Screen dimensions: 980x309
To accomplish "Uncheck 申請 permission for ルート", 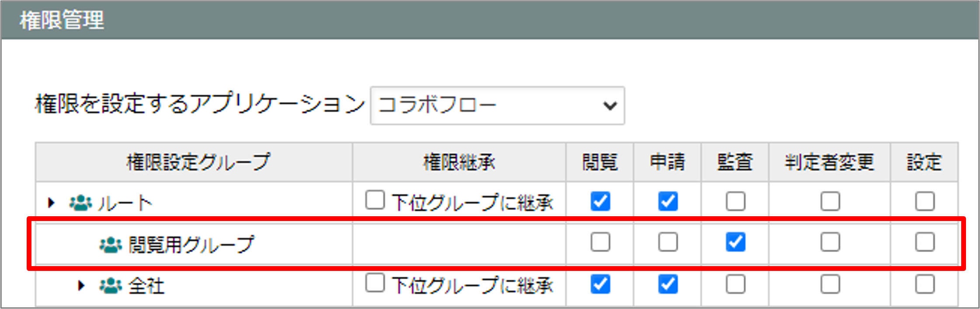I will coord(668,201).
